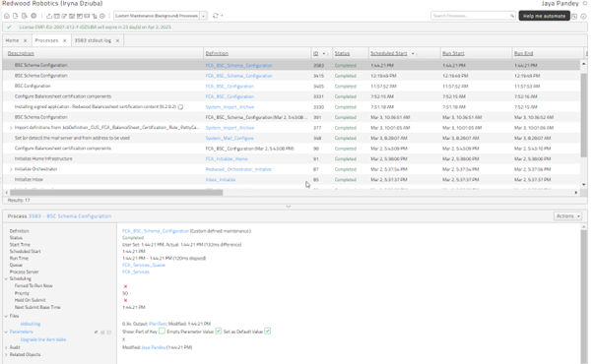Image resolution: width=593 pixels, height=364 pixels.
Task: Sort by Status column header
Action: click(342, 54)
